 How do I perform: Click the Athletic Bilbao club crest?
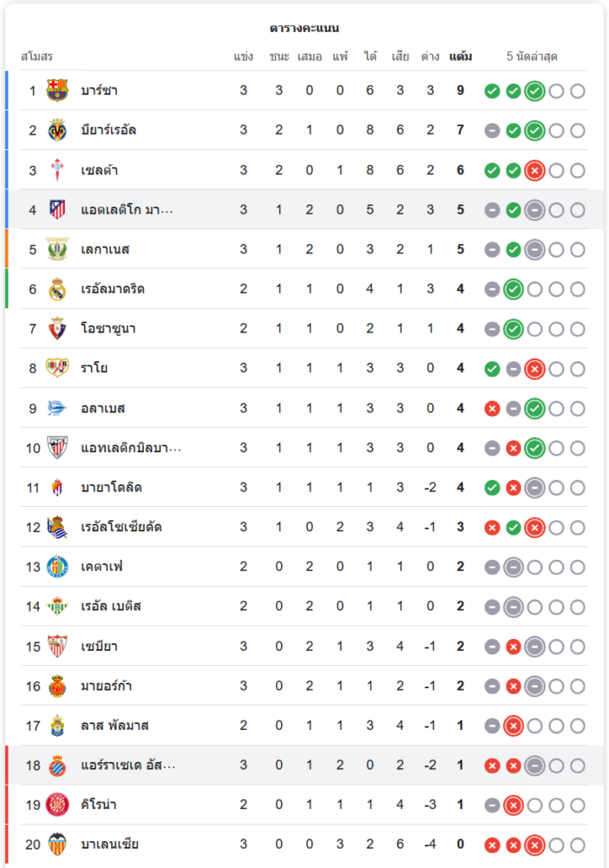[57, 447]
